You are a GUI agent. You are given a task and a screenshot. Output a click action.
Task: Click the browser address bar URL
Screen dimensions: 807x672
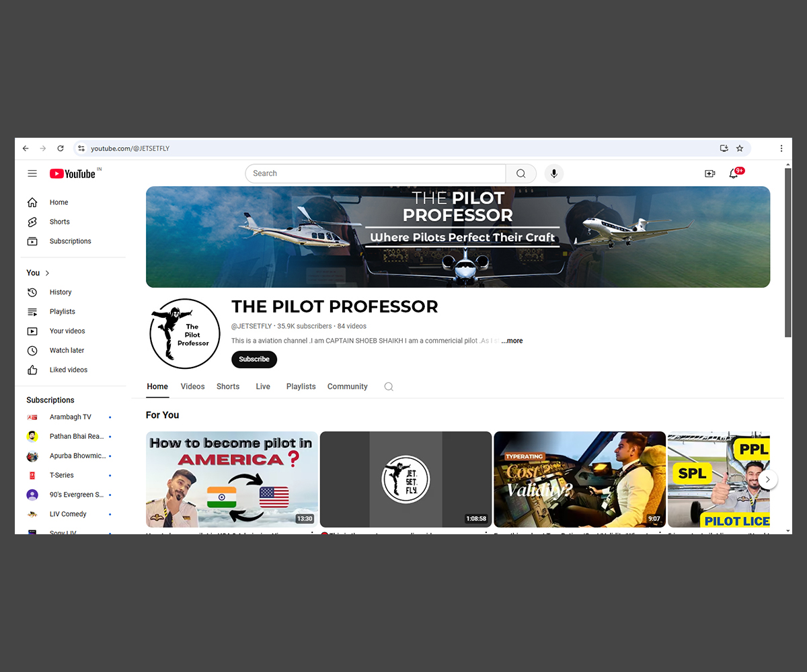click(130, 149)
